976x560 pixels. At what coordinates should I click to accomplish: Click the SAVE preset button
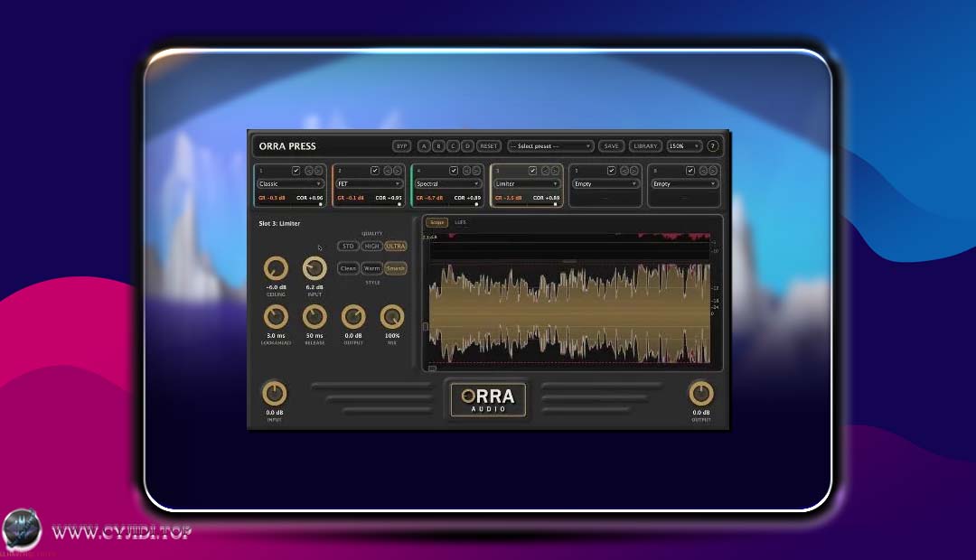(611, 146)
